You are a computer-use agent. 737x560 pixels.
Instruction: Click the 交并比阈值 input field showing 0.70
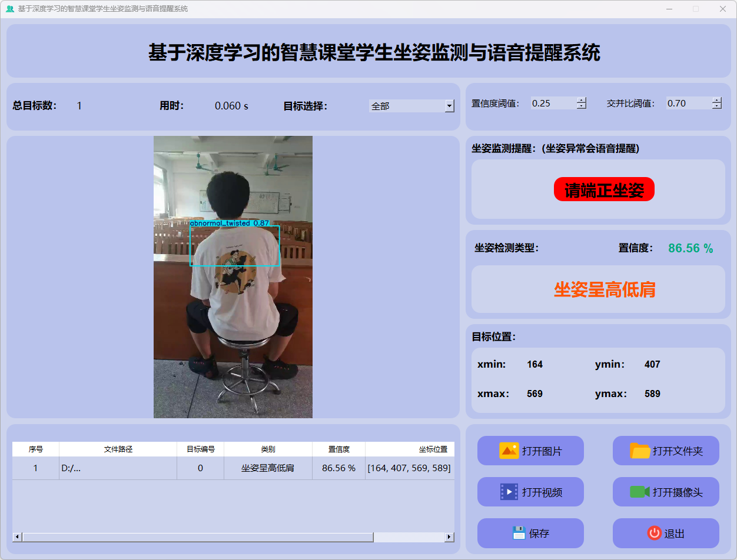[689, 103]
